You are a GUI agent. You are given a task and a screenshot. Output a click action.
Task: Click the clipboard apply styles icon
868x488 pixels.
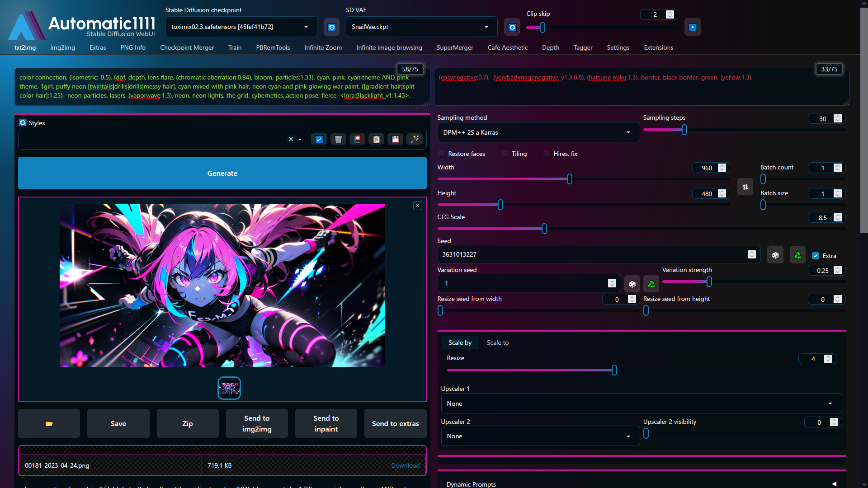coord(376,139)
